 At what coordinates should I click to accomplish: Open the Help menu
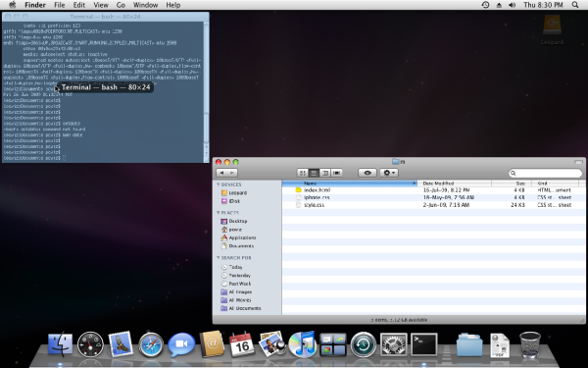pyautogui.click(x=173, y=5)
